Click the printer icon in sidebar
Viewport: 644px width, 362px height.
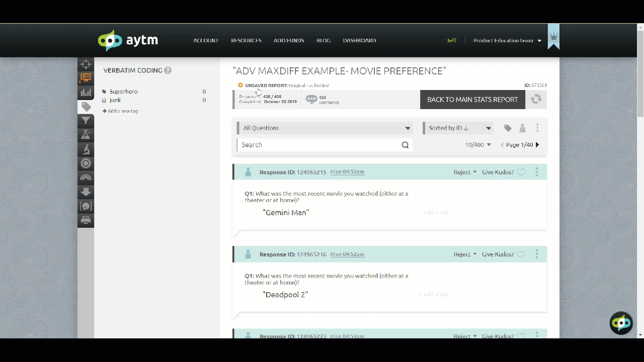[x=86, y=220]
